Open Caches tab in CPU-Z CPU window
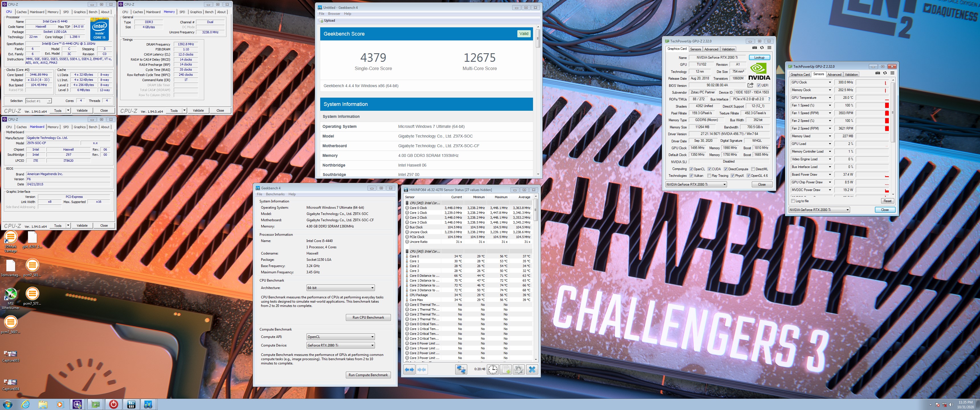980x410 pixels. pyautogui.click(x=22, y=12)
